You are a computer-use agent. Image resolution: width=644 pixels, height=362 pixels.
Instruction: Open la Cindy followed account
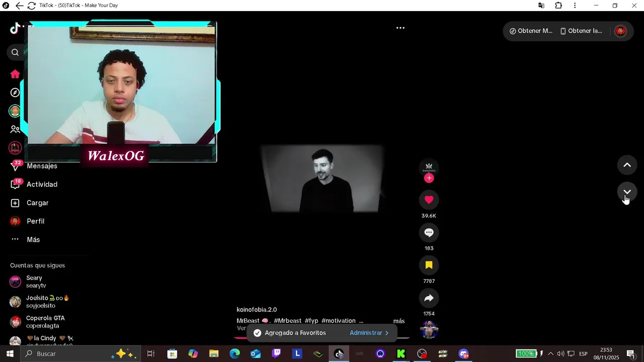[x=41, y=340]
